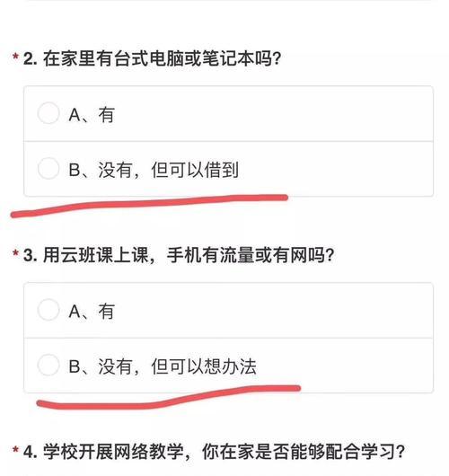The height and width of the screenshot is (476, 449).
Task: Click question title 用云班课上课，手机有流量或有网吗
Action: coord(189,255)
